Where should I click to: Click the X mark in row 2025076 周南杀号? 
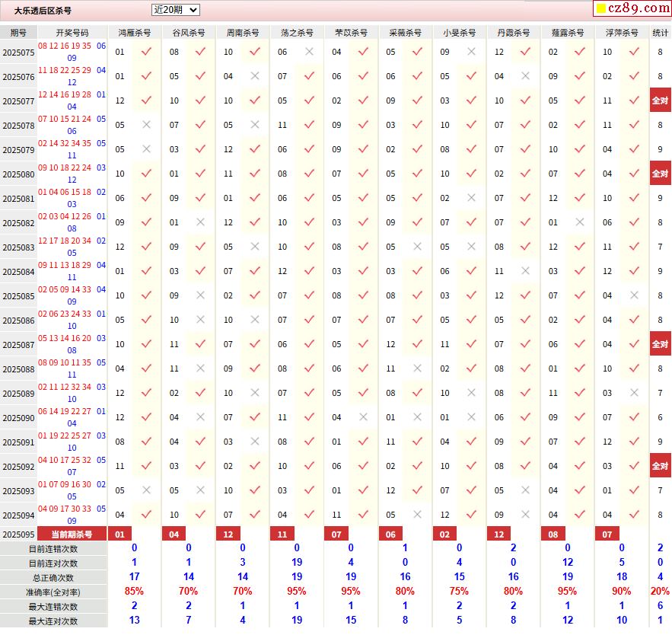click(x=255, y=76)
